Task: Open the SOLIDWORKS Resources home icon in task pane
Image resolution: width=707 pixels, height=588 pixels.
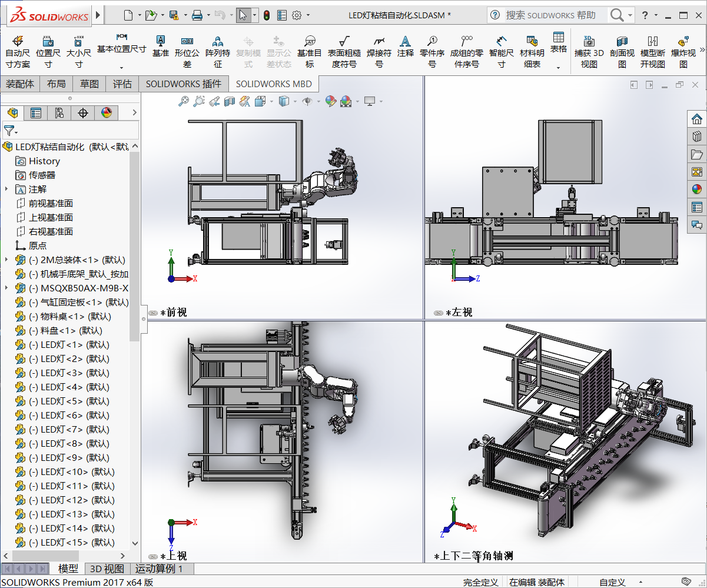Action: (x=697, y=119)
